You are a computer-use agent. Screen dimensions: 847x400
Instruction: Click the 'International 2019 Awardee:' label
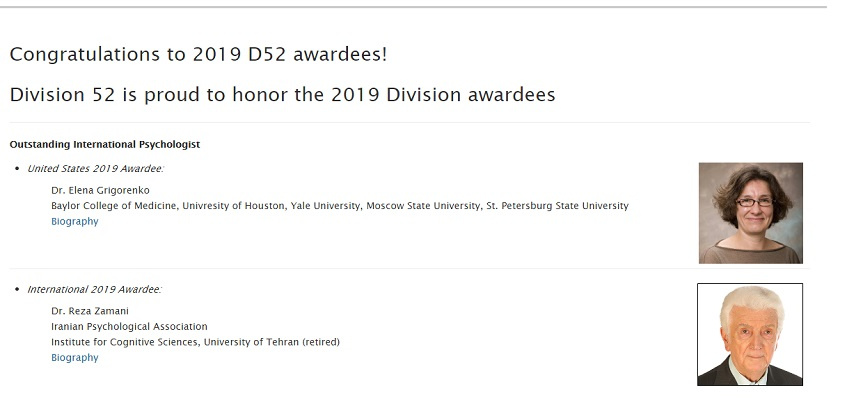point(95,290)
